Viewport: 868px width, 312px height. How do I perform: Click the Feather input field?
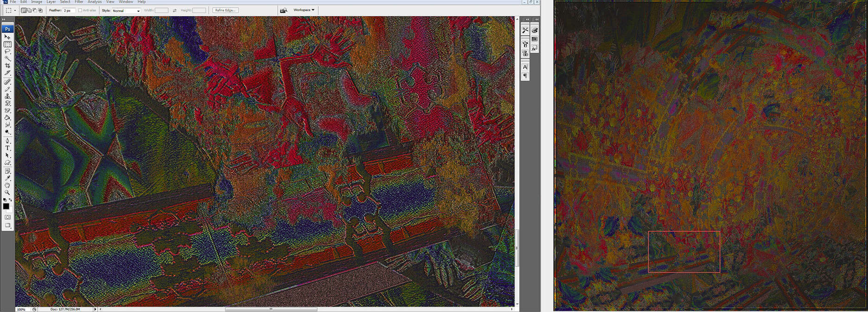pyautogui.click(x=69, y=10)
